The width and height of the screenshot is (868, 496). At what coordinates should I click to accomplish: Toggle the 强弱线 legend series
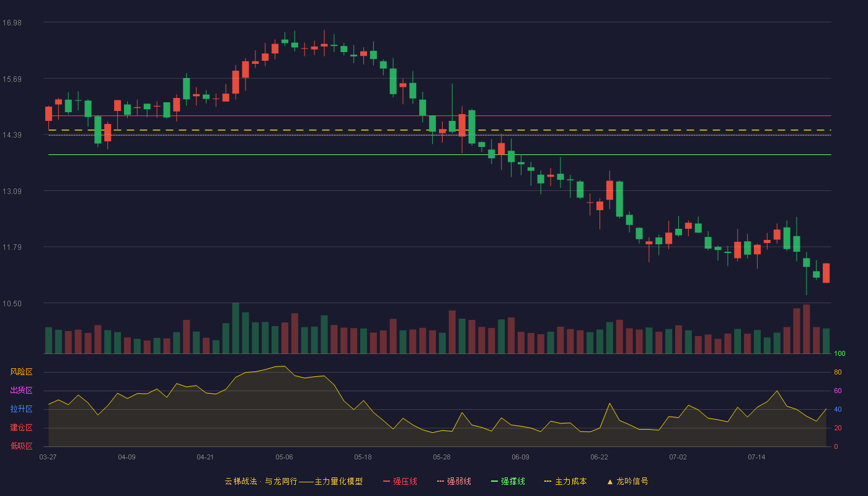point(454,481)
